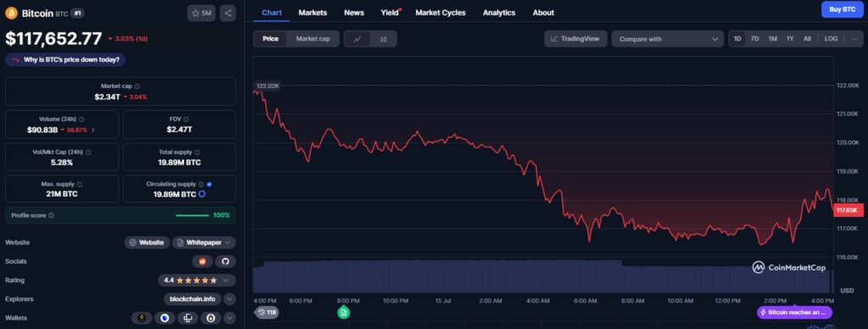Set chart range to 1D
868x329 pixels.
[x=737, y=39]
